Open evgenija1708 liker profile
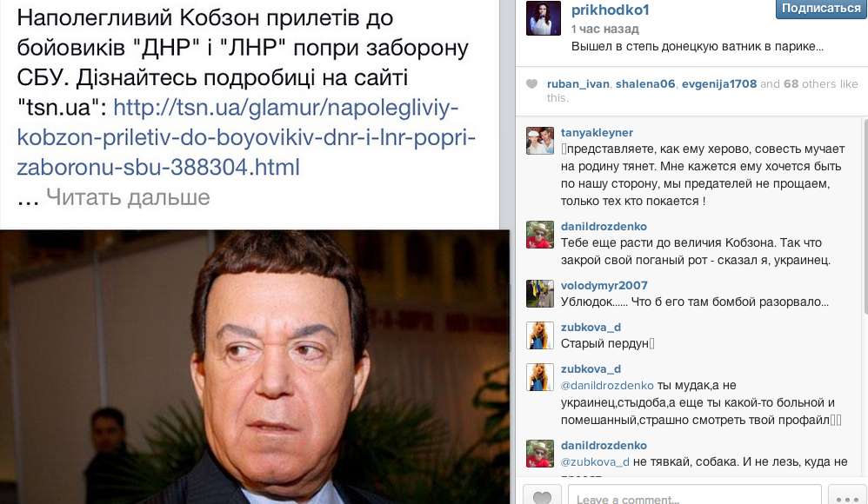868x504 pixels. 719,84
